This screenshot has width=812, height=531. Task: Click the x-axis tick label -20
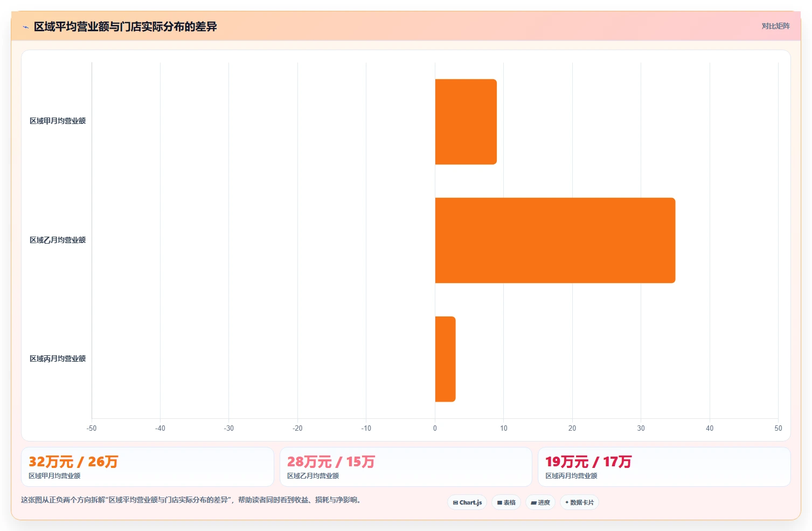tap(297, 428)
